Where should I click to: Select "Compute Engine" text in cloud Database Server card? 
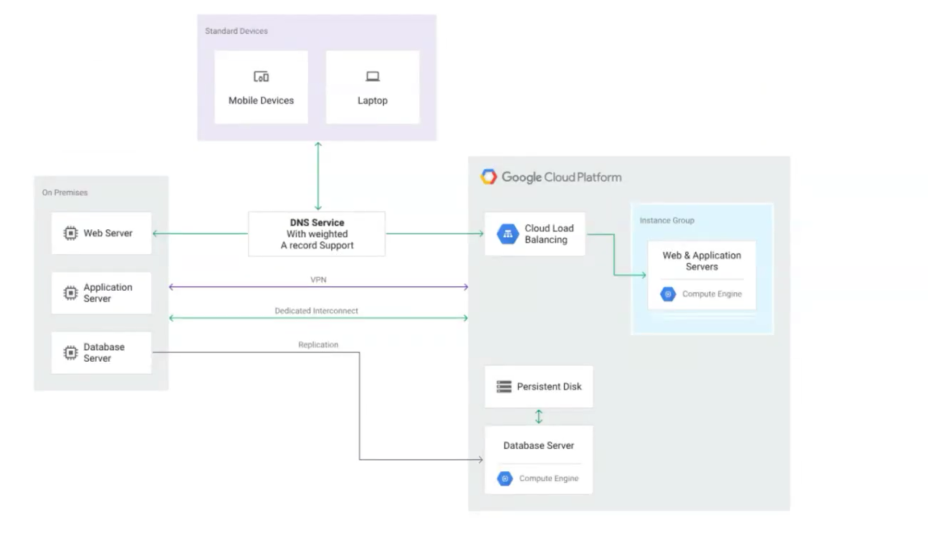(549, 478)
